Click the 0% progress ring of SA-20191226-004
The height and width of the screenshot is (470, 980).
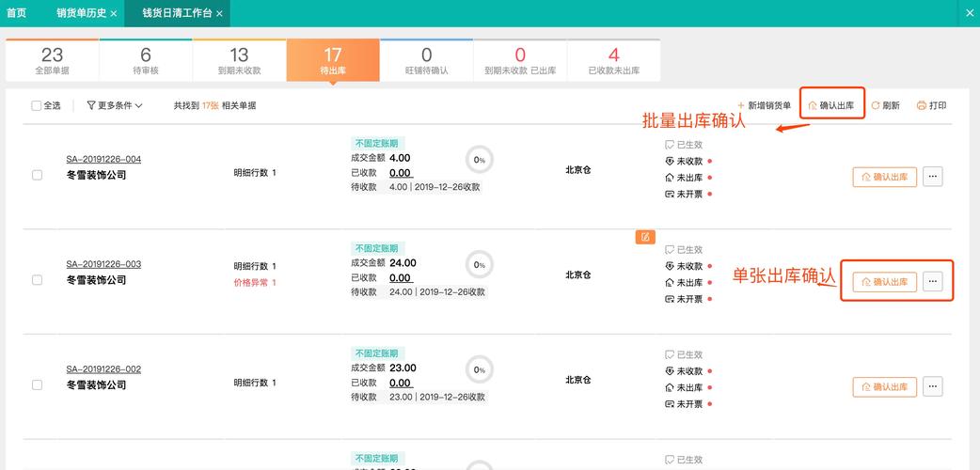[x=480, y=160]
